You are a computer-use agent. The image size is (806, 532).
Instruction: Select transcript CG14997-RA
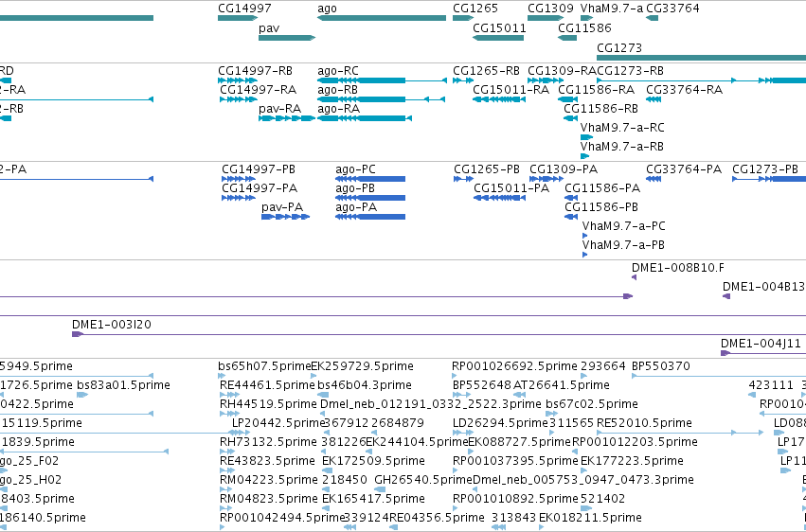coord(239,99)
